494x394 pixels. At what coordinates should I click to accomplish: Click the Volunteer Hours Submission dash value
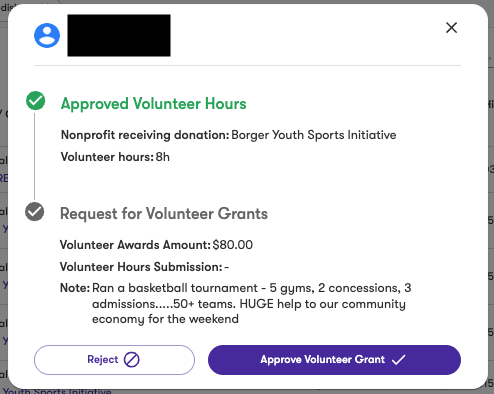(227, 267)
